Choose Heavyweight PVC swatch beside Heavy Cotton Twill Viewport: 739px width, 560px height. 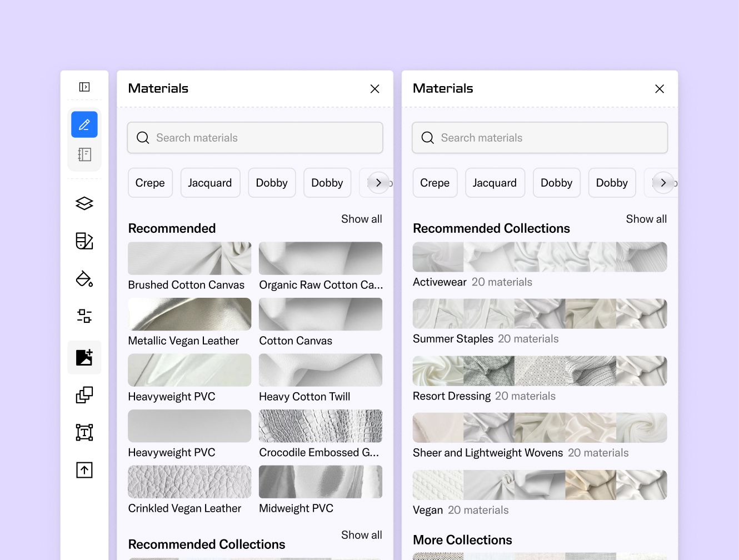click(189, 370)
